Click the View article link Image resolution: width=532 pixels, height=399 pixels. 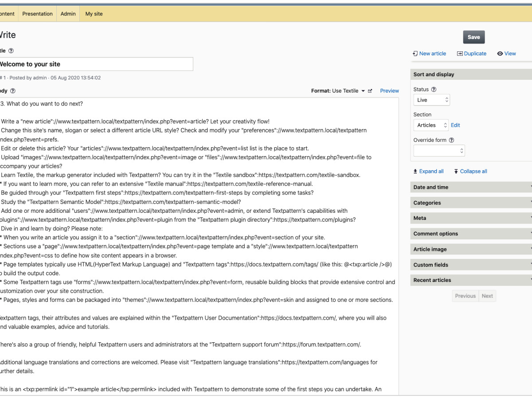[506, 54]
